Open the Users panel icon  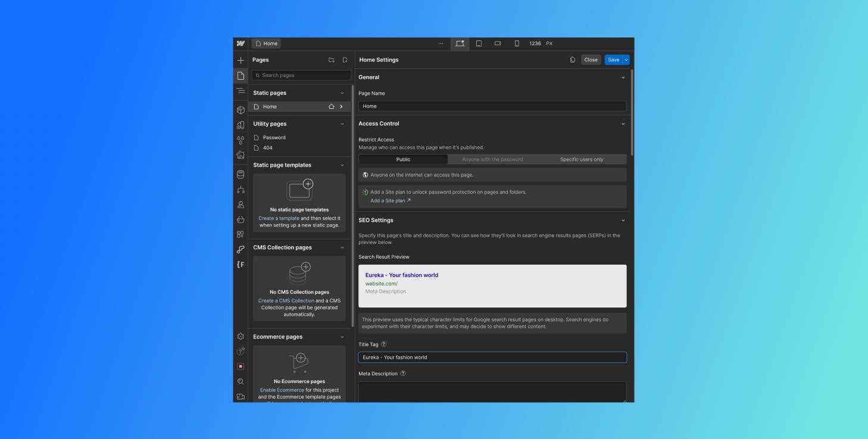pyautogui.click(x=241, y=205)
